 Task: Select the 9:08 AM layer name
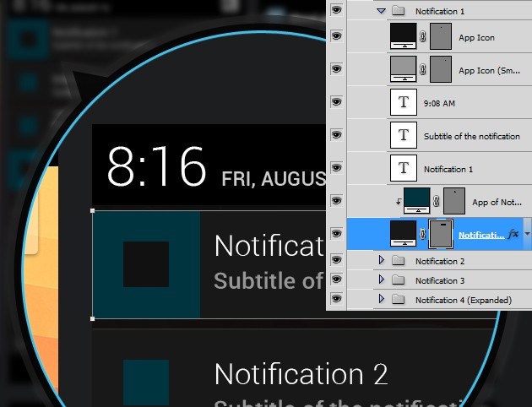[x=439, y=104]
